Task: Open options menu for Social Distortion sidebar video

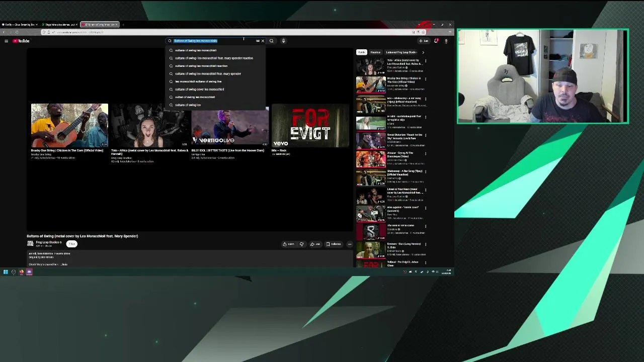Action: click(426, 135)
